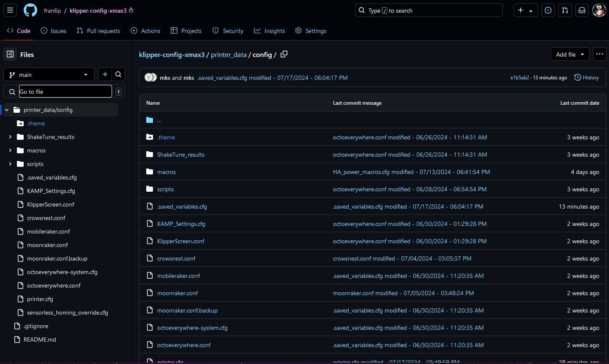Open .saved_variables.cfg in the file table
This screenshot has height=364, width=609.
pyautogui.click(x=182, y=206)
